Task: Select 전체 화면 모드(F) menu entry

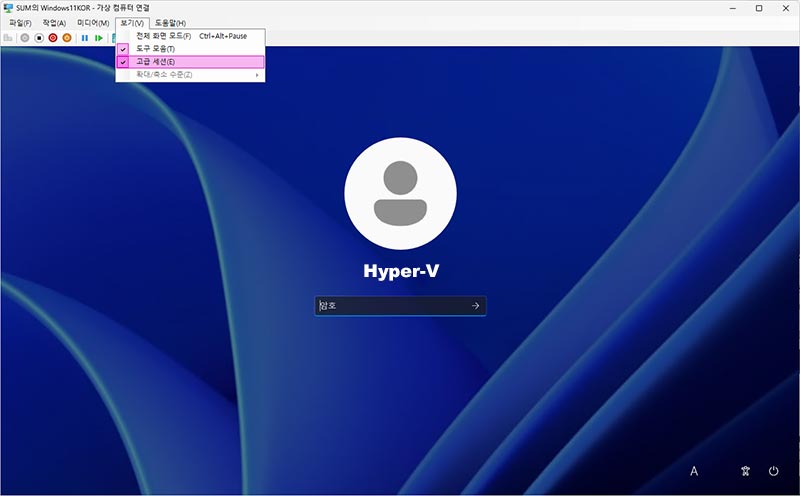Action: tap(190, 36)
